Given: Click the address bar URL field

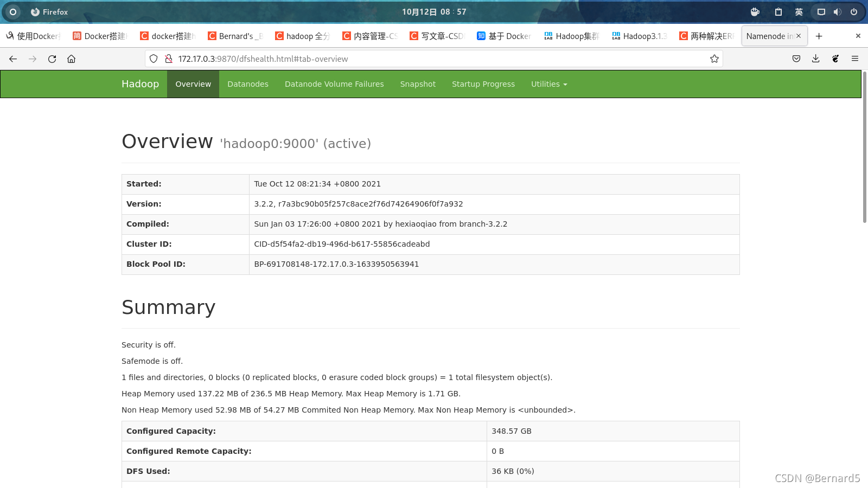Looking at the screenshot, I should pyautogui.click(x=434, y=59).
